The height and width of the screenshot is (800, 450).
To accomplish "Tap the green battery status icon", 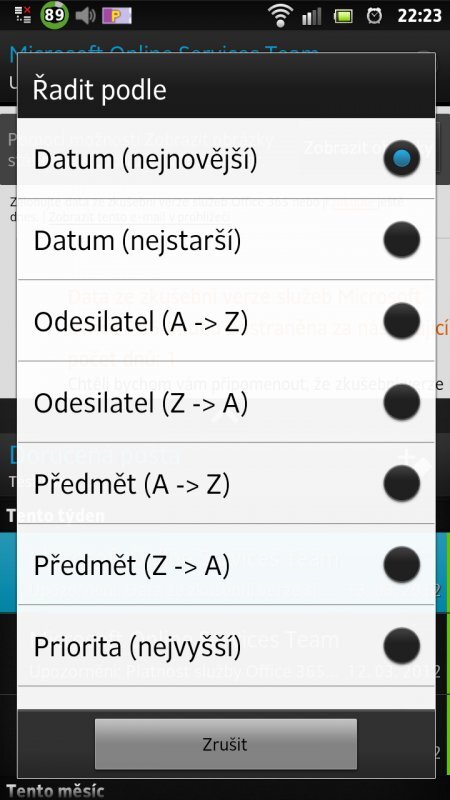I will (343, 16).
